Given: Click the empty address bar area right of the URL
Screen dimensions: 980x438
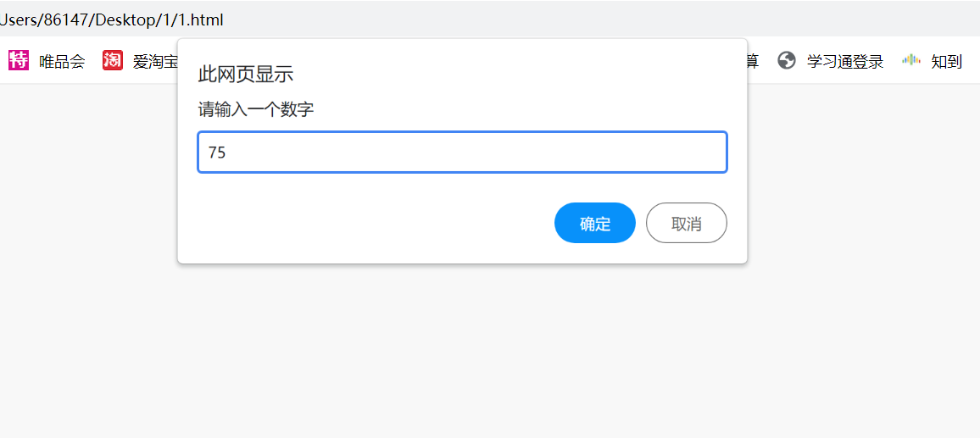Looking at the screenshot, I should pos(593,19).
